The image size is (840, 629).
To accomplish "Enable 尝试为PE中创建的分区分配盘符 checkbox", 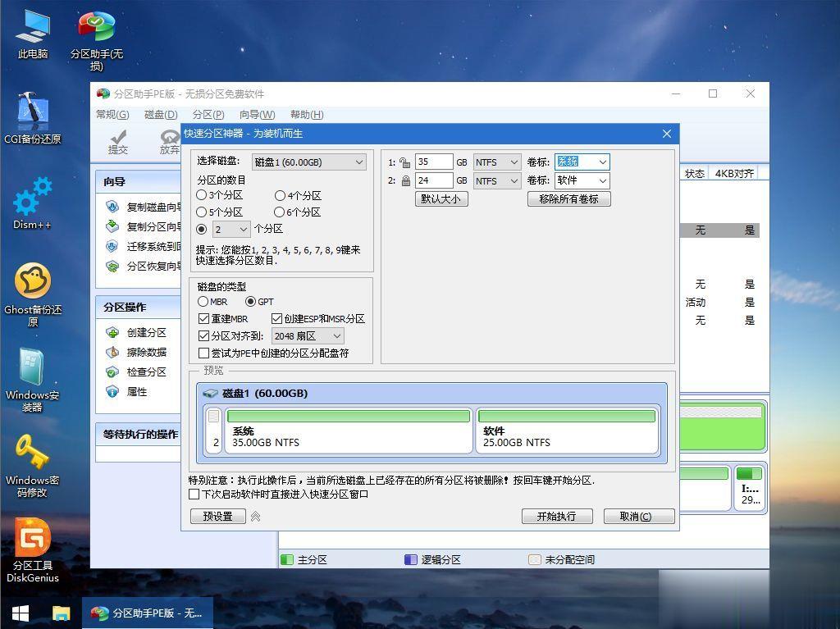I will (203, 353).
